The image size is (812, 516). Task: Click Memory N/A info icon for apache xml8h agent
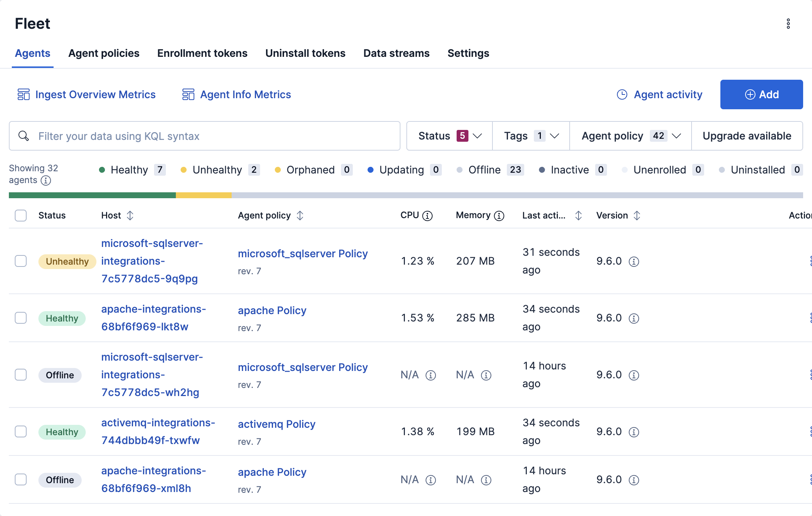pyautogui.click(x=486, y=480)
